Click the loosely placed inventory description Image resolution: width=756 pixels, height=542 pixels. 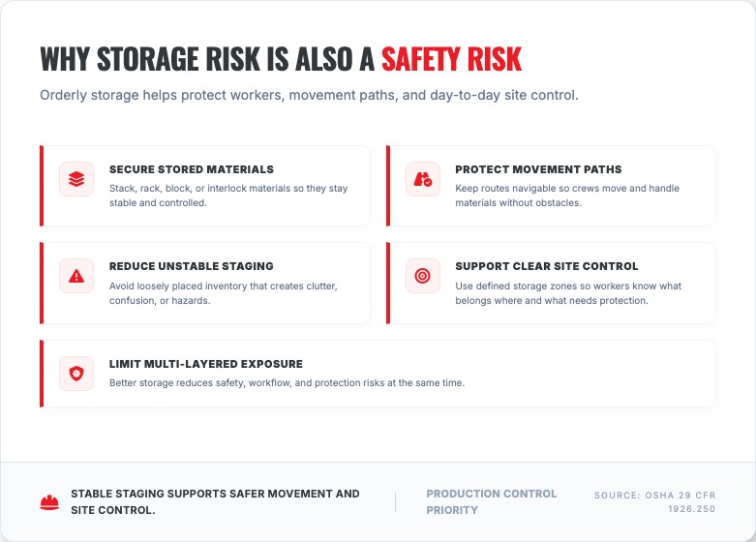[x=223, y=293]
